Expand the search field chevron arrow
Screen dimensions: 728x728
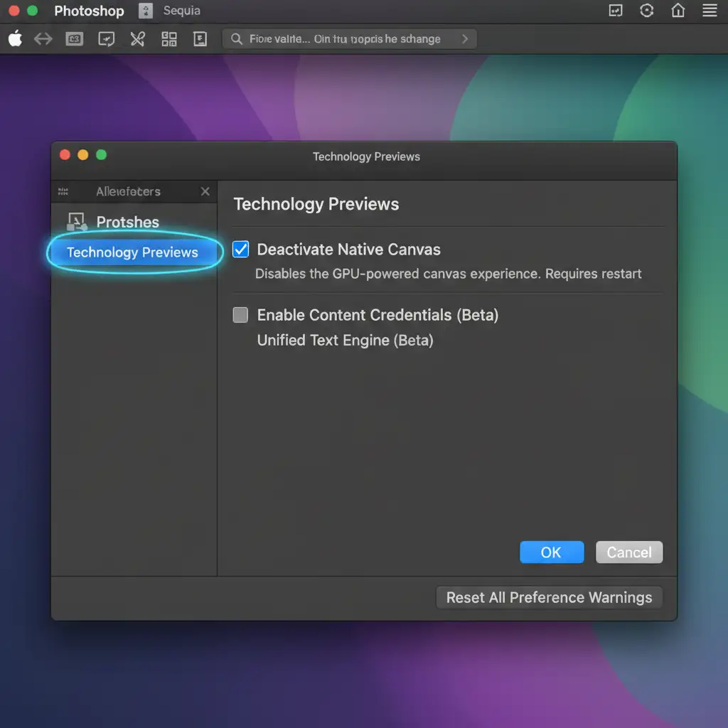(465, 39)
